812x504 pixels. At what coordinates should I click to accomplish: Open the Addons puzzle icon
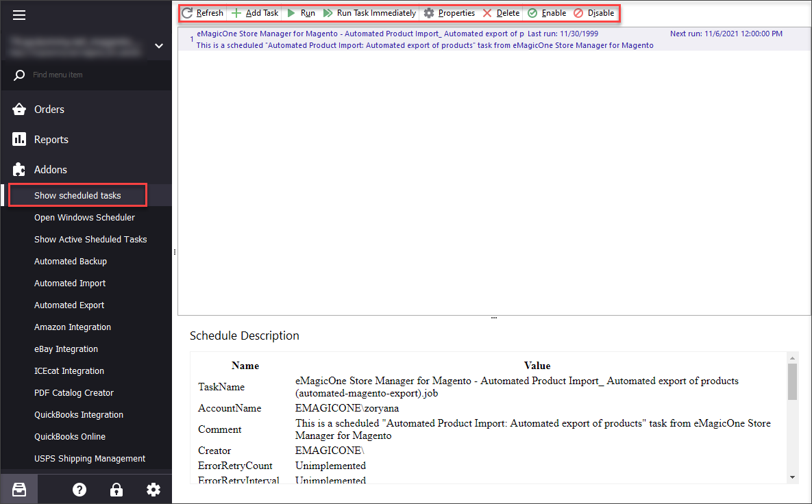click(19, 169)
